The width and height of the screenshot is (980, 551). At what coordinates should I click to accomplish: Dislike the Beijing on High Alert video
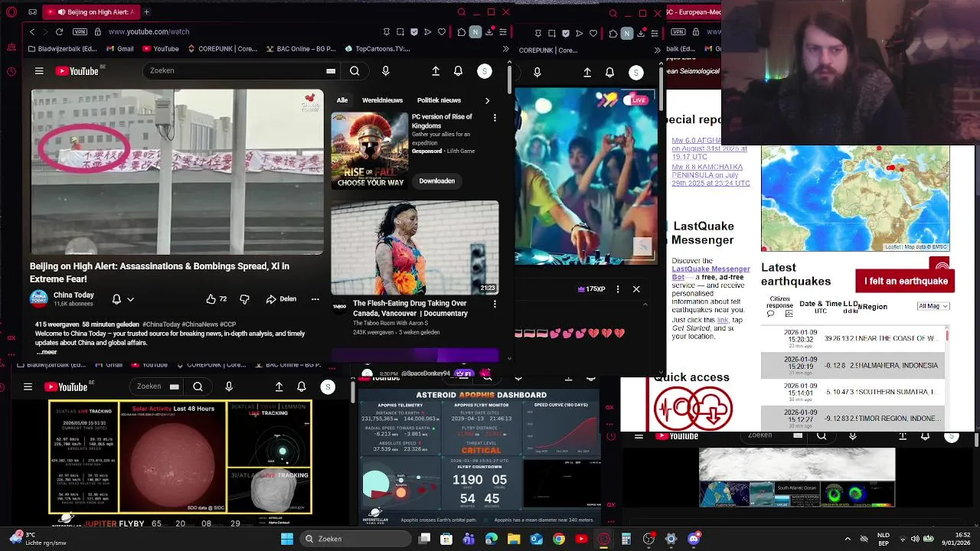(x=244, y=299)
